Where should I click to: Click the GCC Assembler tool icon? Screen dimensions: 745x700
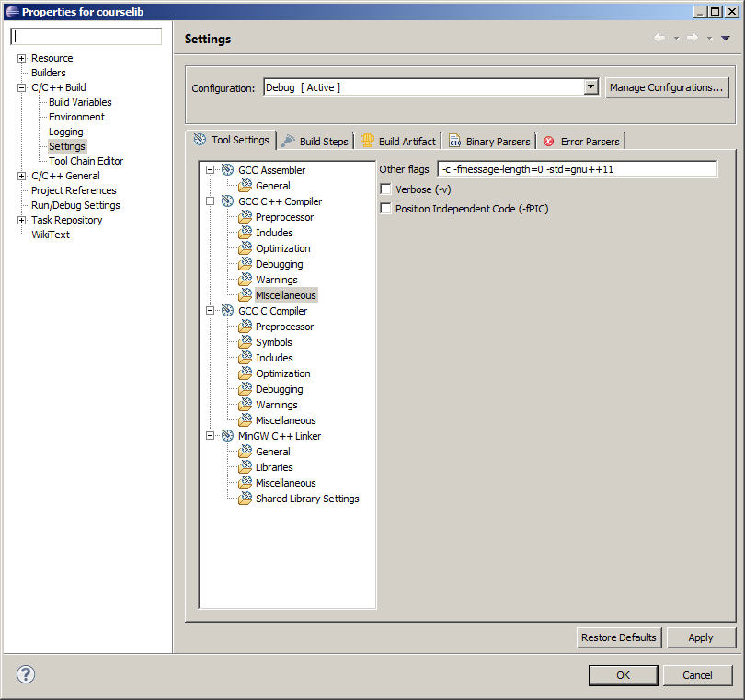click(x=227, y=170)
